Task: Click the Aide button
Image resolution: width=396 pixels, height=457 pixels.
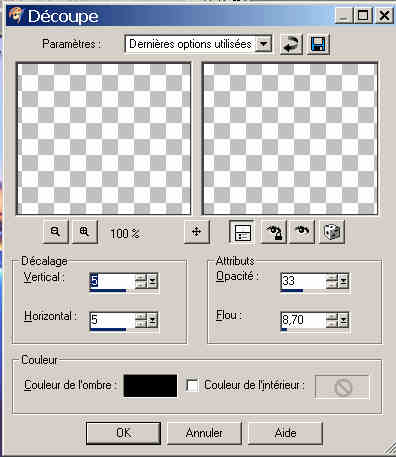Action: pyautogui.click(x=285, y=433)
